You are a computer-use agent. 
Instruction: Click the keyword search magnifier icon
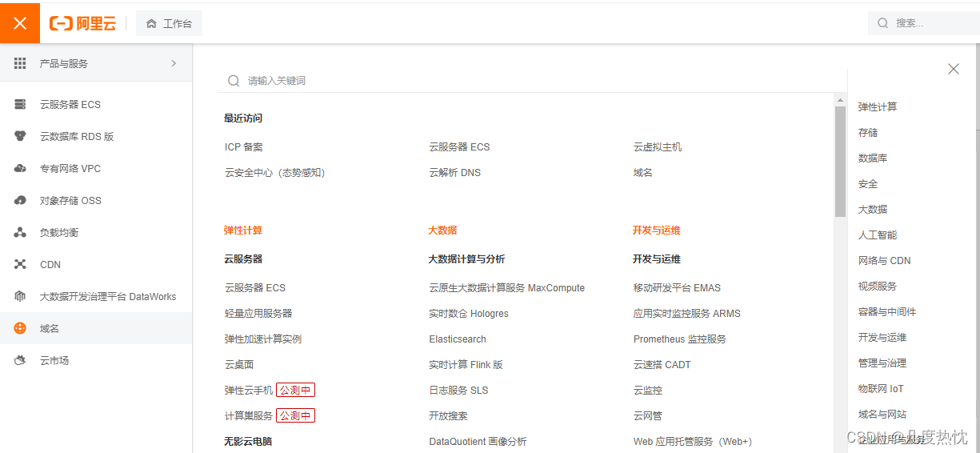[x=234, y=81]
